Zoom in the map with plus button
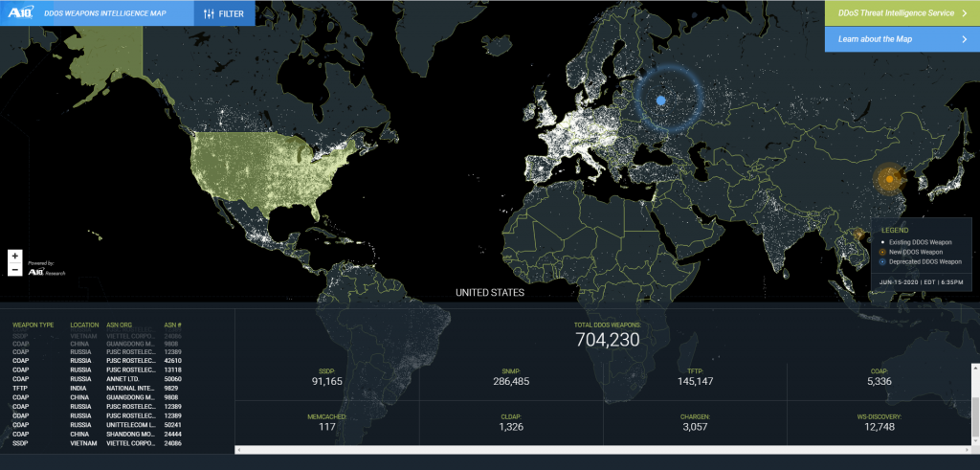The height and width of the screenshot is (470, 980). [15, 257]
